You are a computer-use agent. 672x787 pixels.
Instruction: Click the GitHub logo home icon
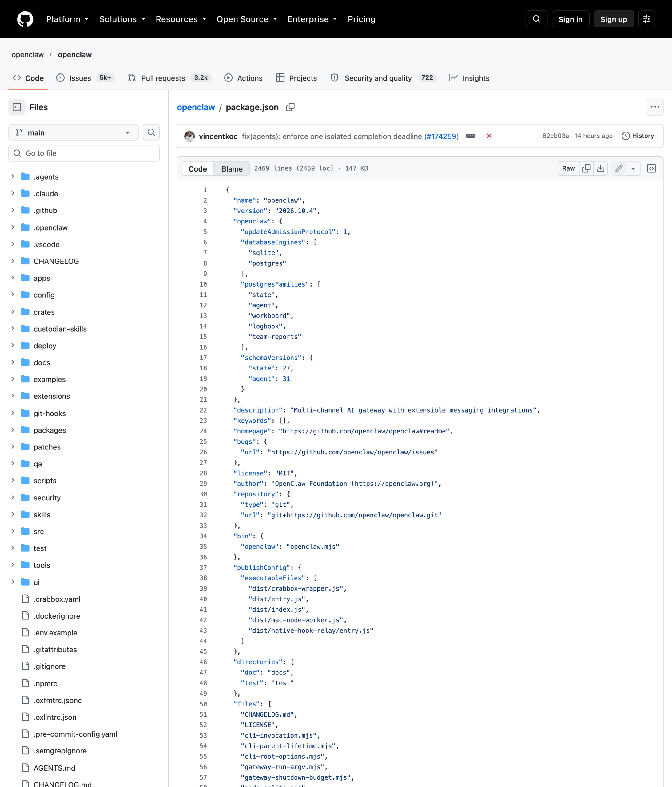point(25,19)
